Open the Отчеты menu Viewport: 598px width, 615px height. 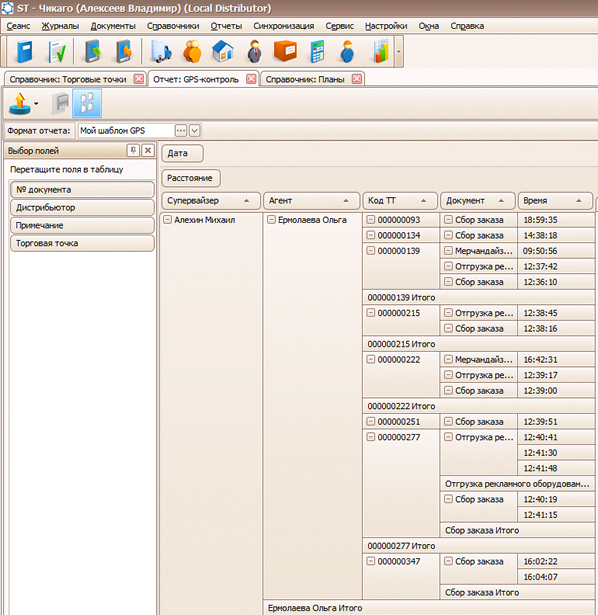pyautogui.click(x=226, y=26)
